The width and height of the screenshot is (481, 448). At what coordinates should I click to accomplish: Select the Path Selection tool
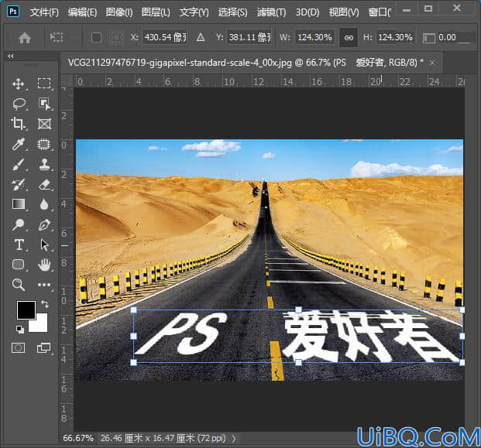tap(44, 245)
